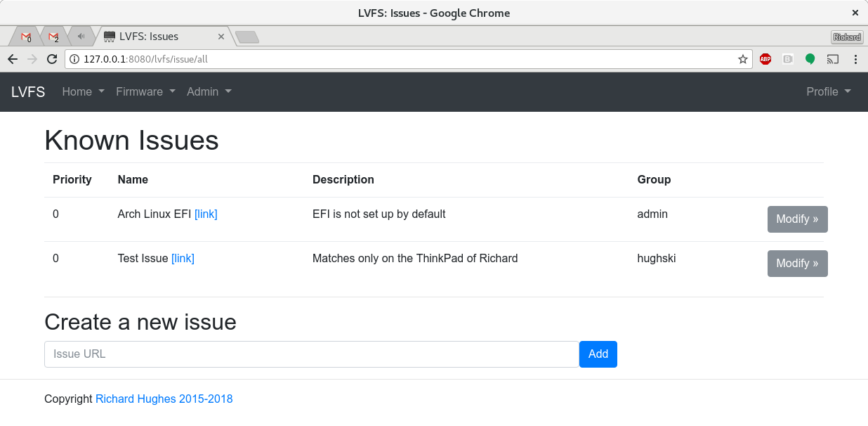
Task: Open the Richard Hughes 2015-2018 copyright link
Action: click(x=164, y=399)
